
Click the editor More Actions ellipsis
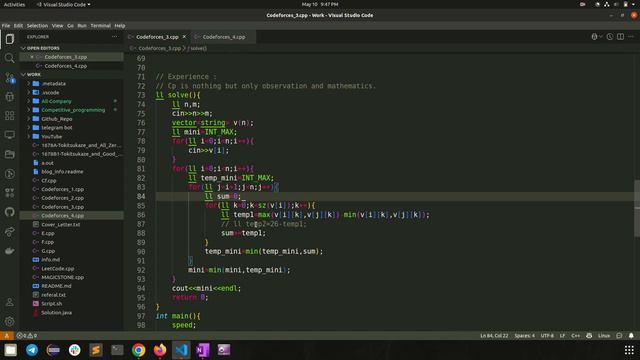[631, 37]
